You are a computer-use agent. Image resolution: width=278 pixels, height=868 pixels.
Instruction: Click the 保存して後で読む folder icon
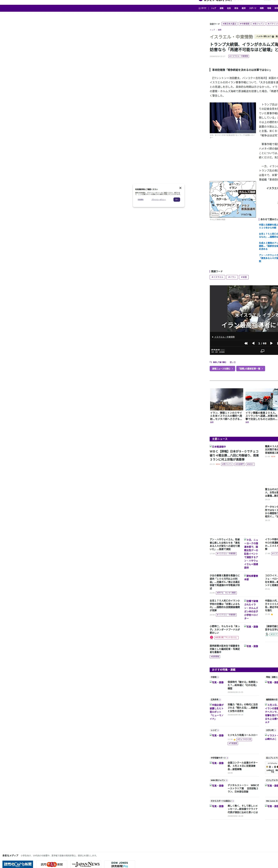(x=211, y=362)
